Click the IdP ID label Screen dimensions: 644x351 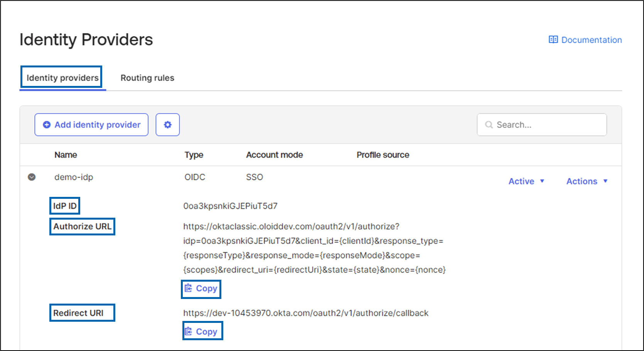(65, 206)
